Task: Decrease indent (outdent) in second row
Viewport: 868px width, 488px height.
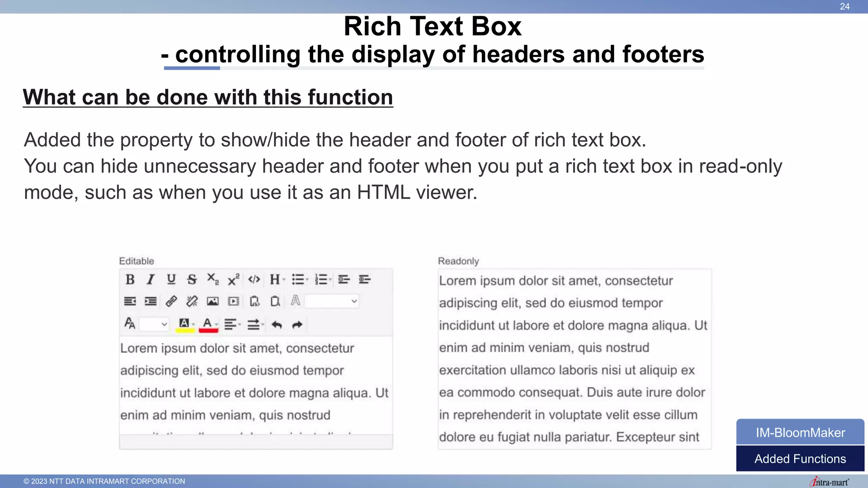Action: coord(130,302)
